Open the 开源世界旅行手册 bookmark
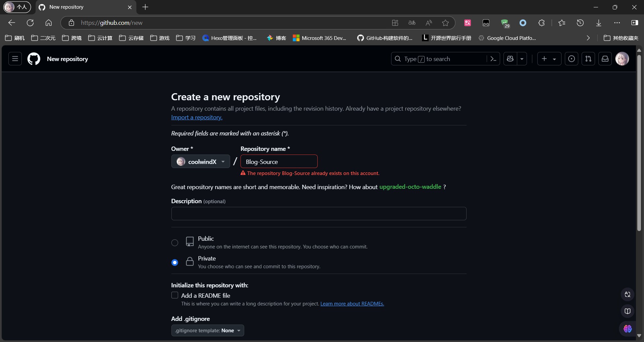The image size is (644, 342). tap(447, 38)
